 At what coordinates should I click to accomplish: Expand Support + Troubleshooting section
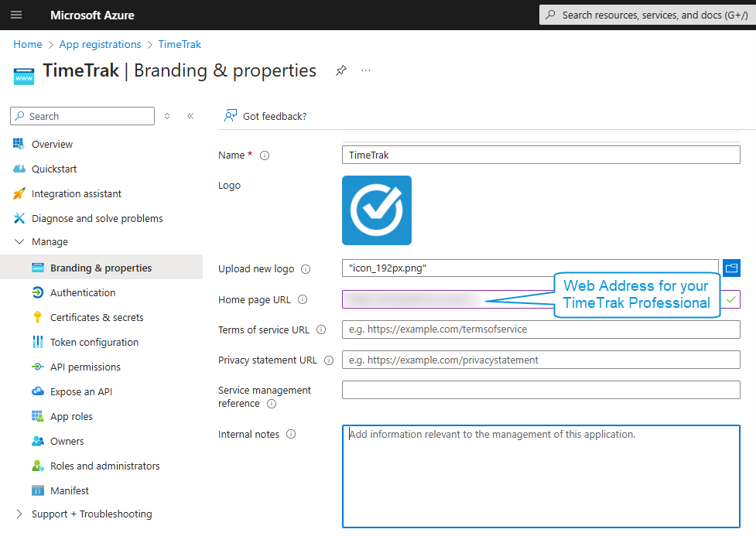click(x=19, y=514)
